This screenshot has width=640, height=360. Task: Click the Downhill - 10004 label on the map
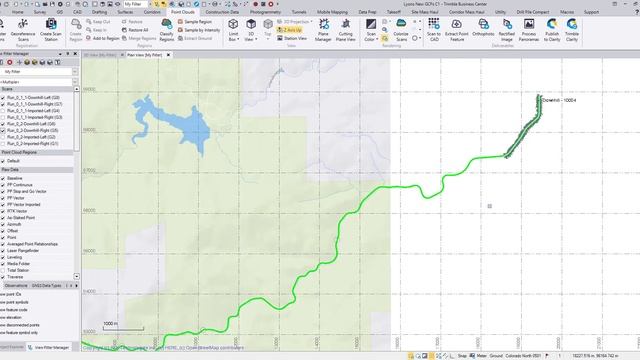click(x=559, y=100)
